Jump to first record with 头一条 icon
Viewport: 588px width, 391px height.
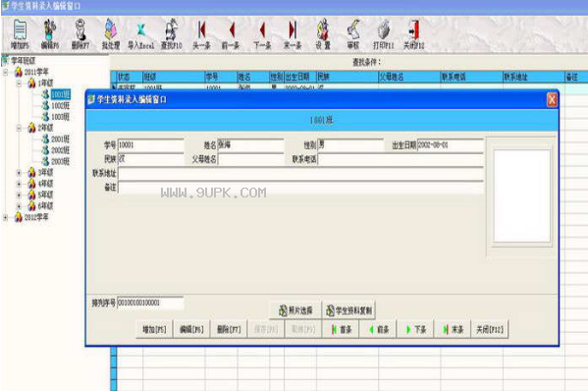click(202, 34)
